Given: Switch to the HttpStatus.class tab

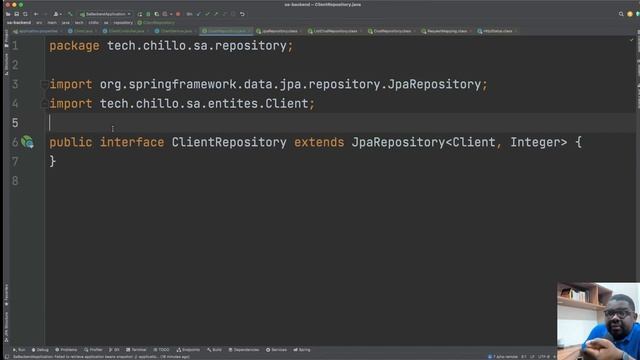Looking at the screenshot, I should (x=497, y=31).
